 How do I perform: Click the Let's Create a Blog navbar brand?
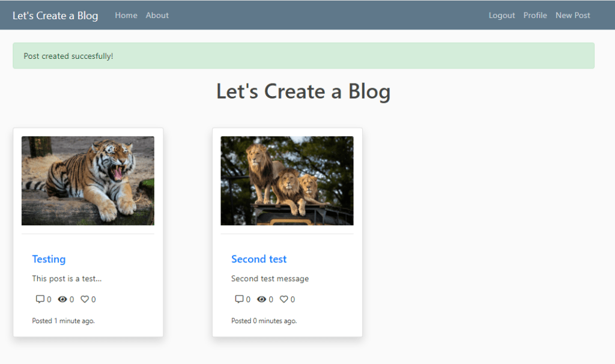click(x=55, y=16)
